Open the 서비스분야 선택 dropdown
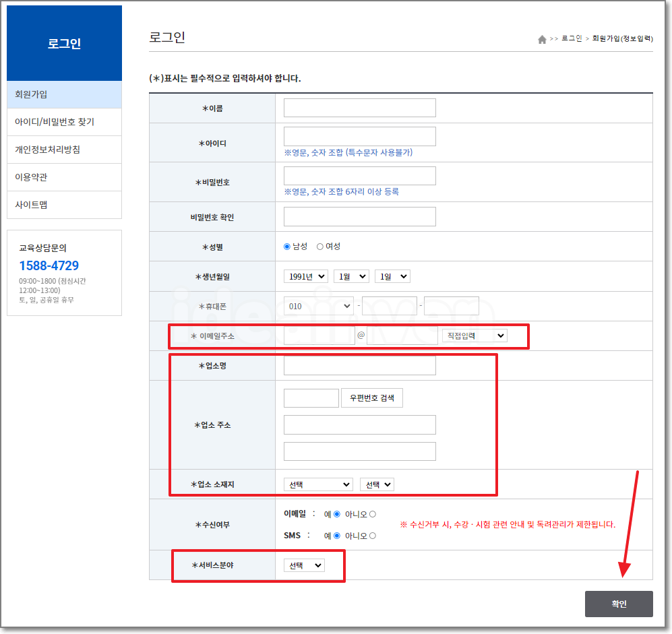The image size is (672, 634). pos(303,565)
